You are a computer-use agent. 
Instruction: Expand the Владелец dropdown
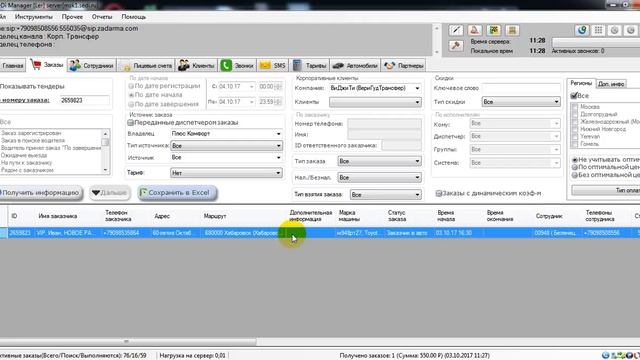coord(279,133)
